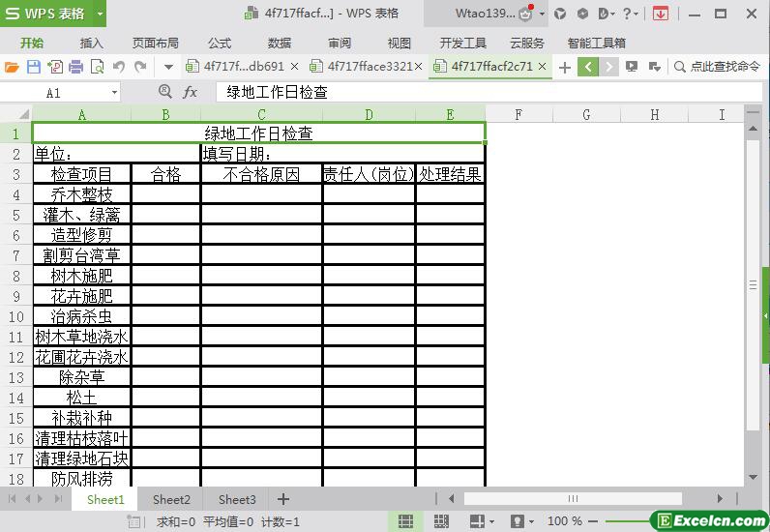
Task: Click the open folder icon in toolbar
Action: (12, 67)
